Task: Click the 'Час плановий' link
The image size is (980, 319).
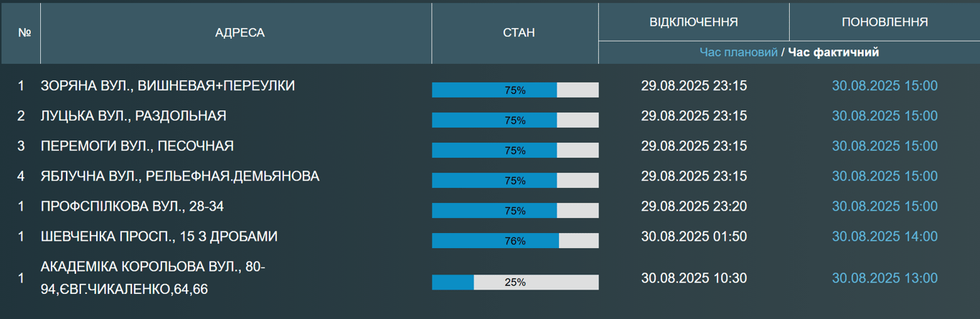Action: pyautogui.click(x=738, y=52)
